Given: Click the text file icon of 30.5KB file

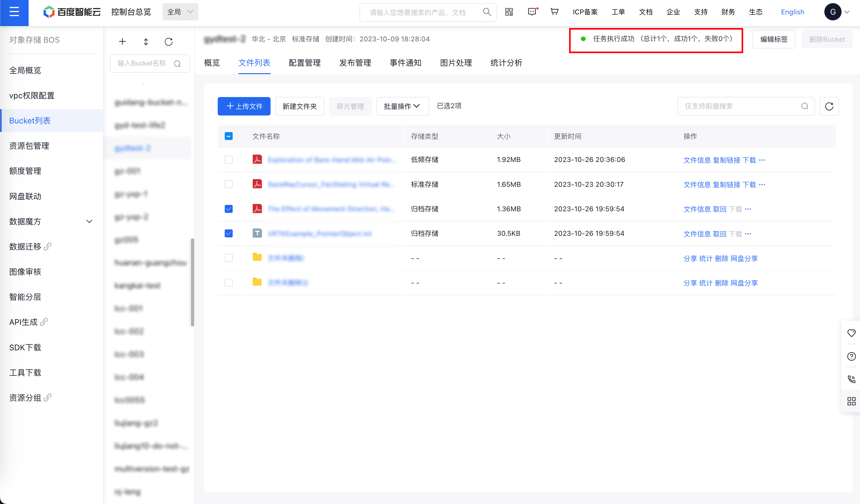Looking at the screenshot, I should [257, 233].
